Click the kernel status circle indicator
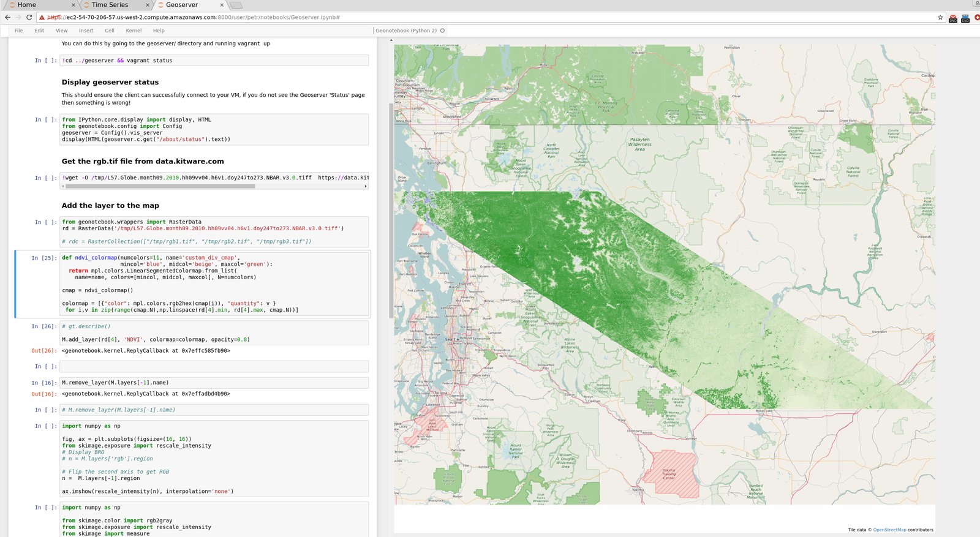The width and height of the screenshot is (980, 537). pos(442,30)
